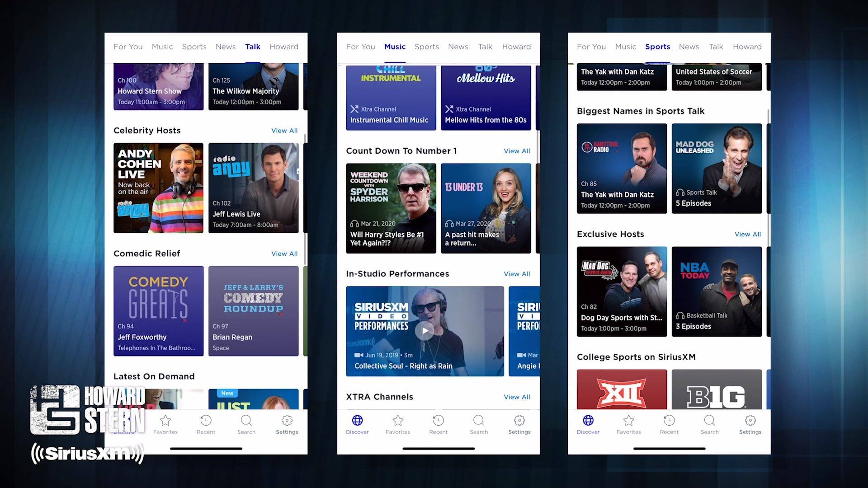Open the Jeff Lewis Live card
Image resolution: width=868 pixels, height=488 pixels.
point(254,188)
